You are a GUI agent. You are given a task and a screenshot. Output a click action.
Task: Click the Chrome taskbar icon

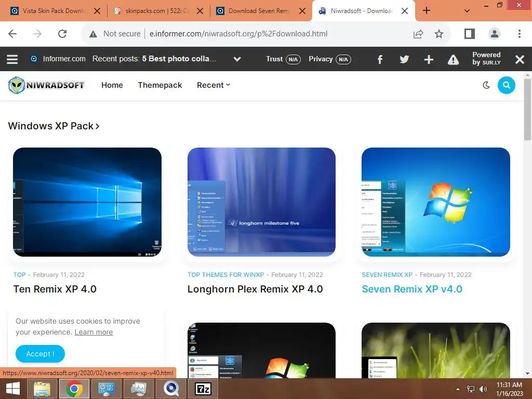(74, 389)
